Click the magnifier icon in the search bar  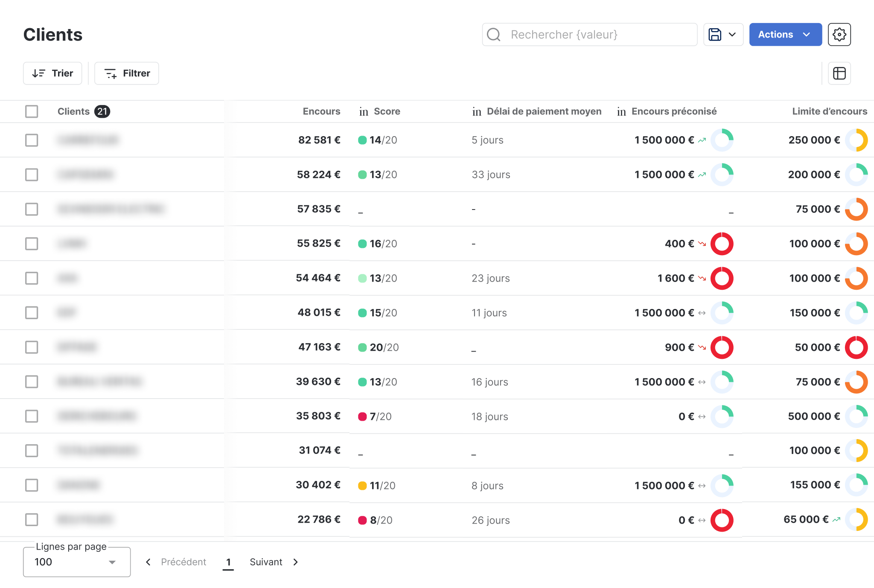coord(494,35)
